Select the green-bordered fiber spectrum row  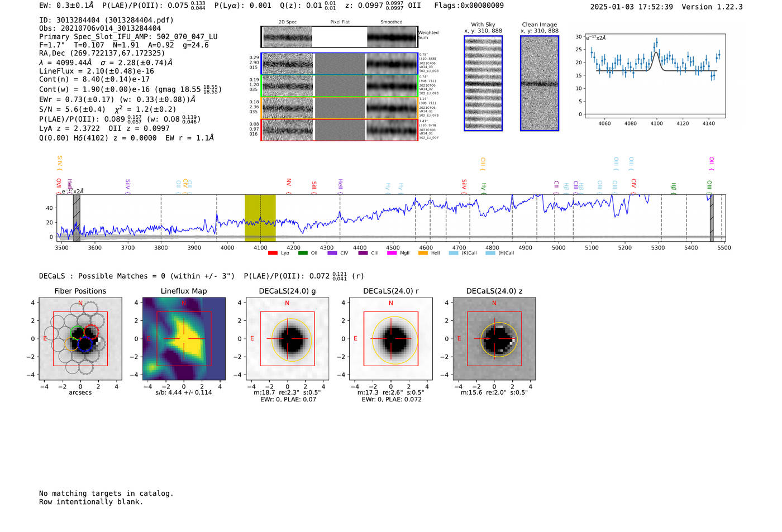point(339,86)
